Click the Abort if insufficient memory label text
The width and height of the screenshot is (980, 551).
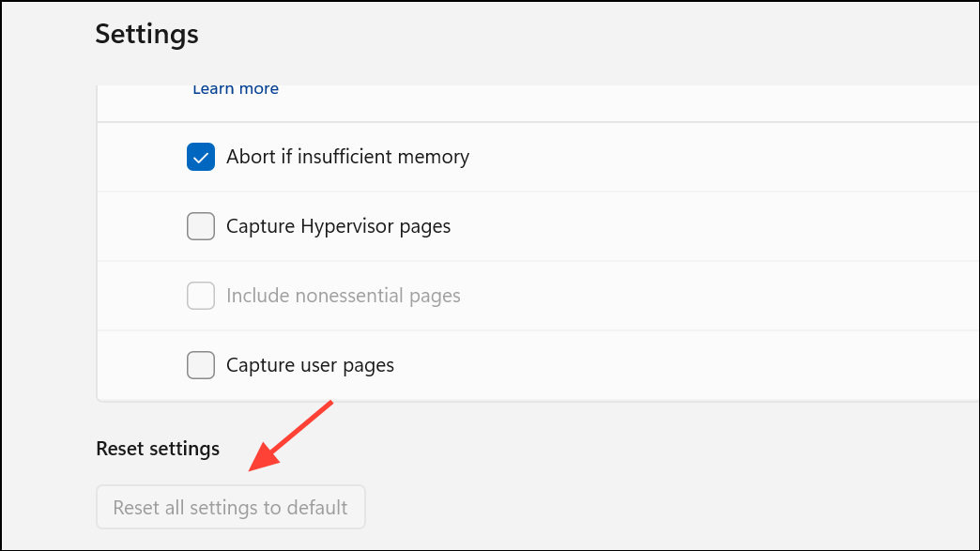[347, 157]
